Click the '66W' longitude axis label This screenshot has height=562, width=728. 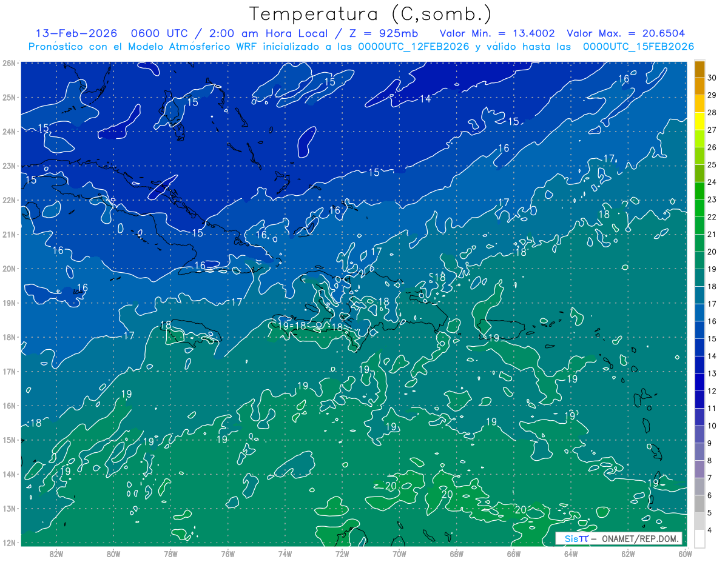[x=514, y=554]
